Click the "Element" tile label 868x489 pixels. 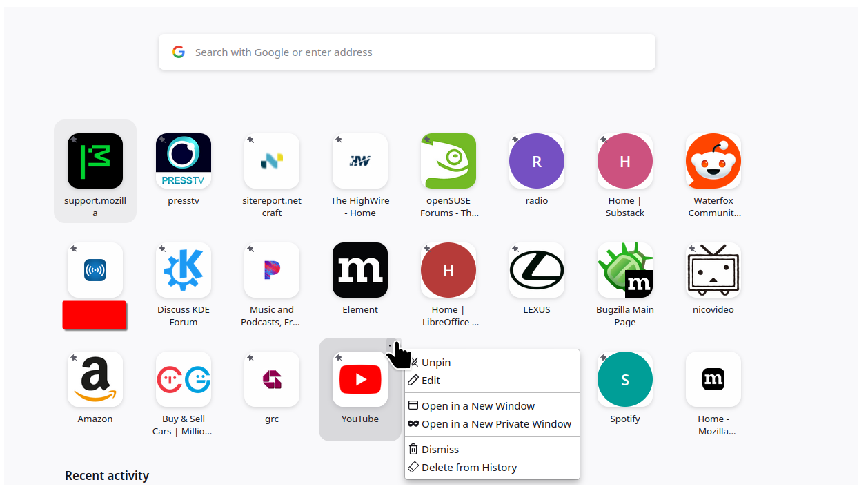point(360,309)
